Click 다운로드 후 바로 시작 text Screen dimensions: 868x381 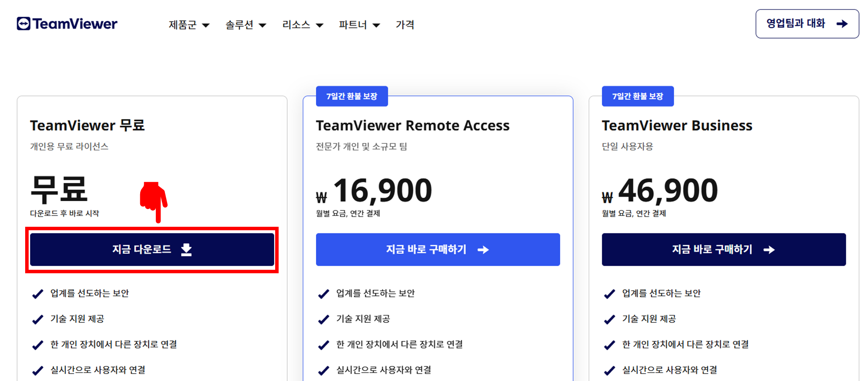pyautogui.click(x=65, y=213)
